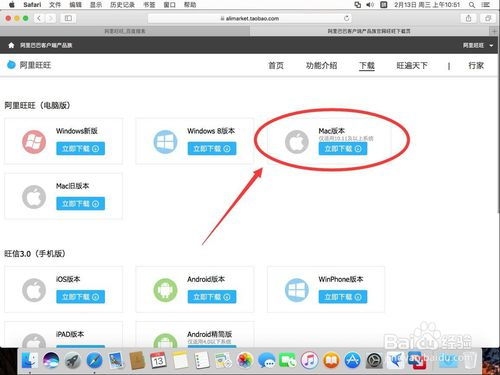Click Safari show tabs overview icon
The height and width of the screenshot is (375, 500).
488,18
